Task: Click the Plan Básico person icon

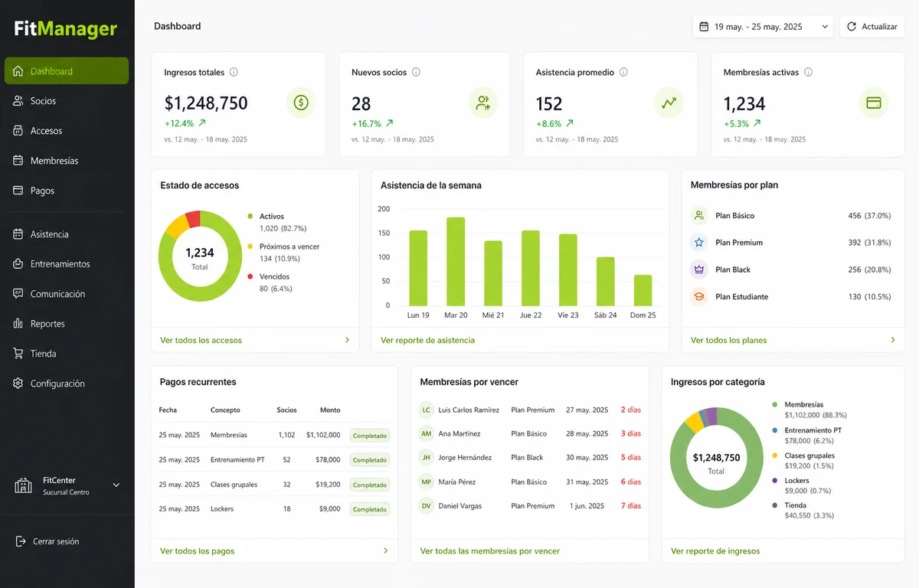Action: [698, 216]
